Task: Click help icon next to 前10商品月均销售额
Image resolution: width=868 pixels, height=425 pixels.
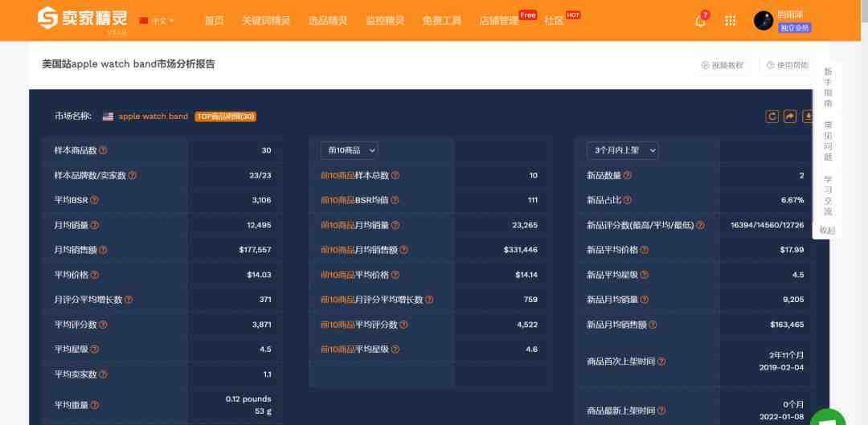Action: click(403, 250)
